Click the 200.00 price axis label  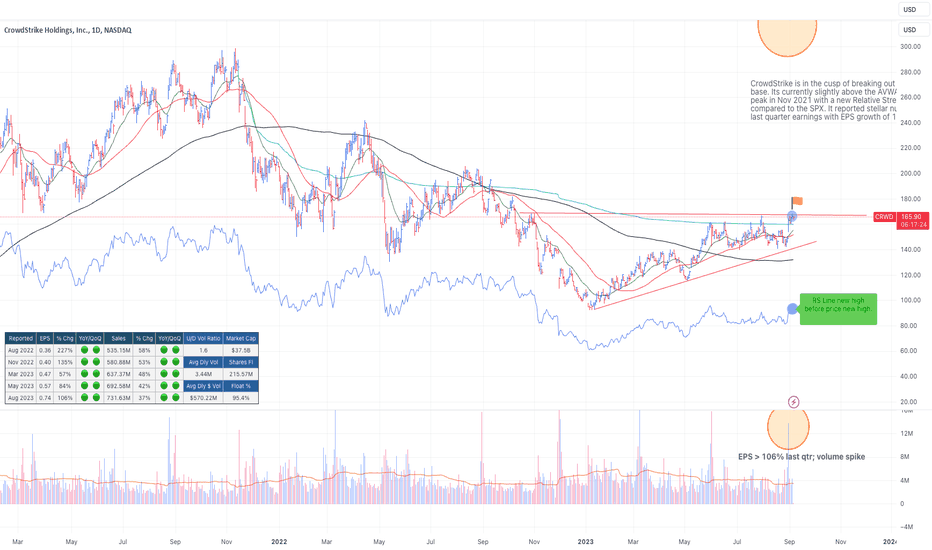coord(910,174)
